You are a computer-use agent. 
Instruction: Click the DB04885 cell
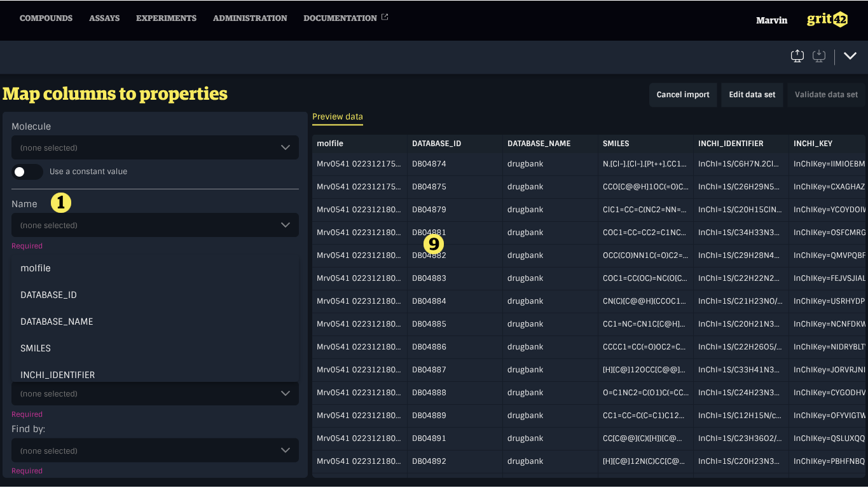455,324
